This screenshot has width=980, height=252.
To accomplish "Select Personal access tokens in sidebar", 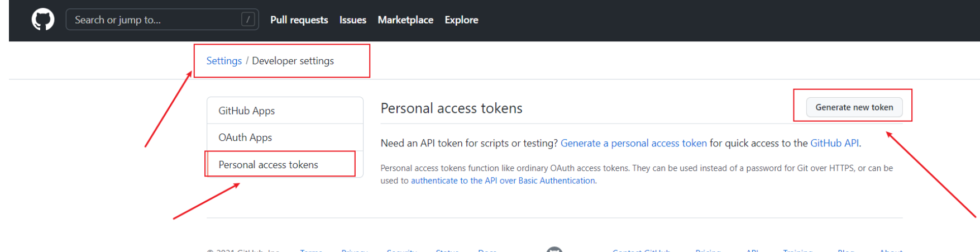I will point(268,165).
